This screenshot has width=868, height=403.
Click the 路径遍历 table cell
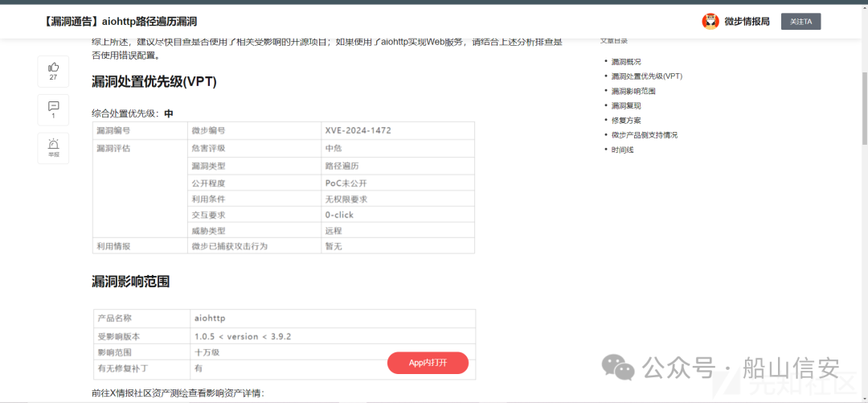pos(398,166)
